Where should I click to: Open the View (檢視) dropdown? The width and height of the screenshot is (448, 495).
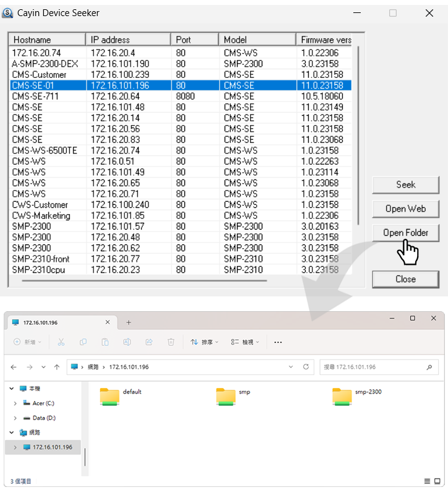coord(245,342)
